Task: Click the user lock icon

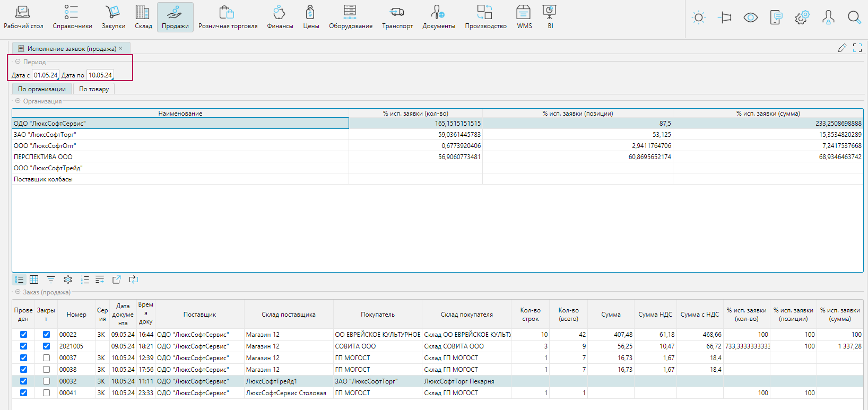Action: (x=828, y=18)
